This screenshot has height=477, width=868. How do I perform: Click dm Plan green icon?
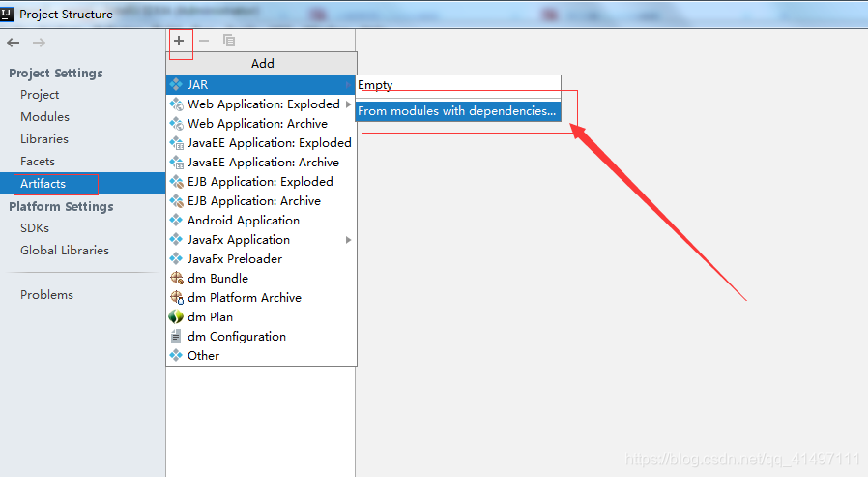point(176,317)
